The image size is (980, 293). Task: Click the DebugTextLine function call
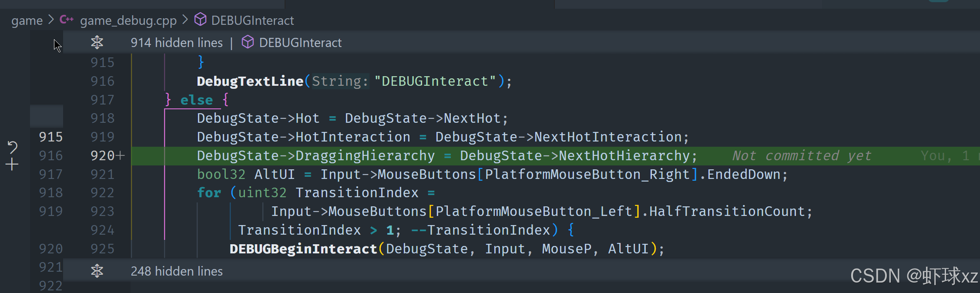pyautogui.click(x=250, y=81)
